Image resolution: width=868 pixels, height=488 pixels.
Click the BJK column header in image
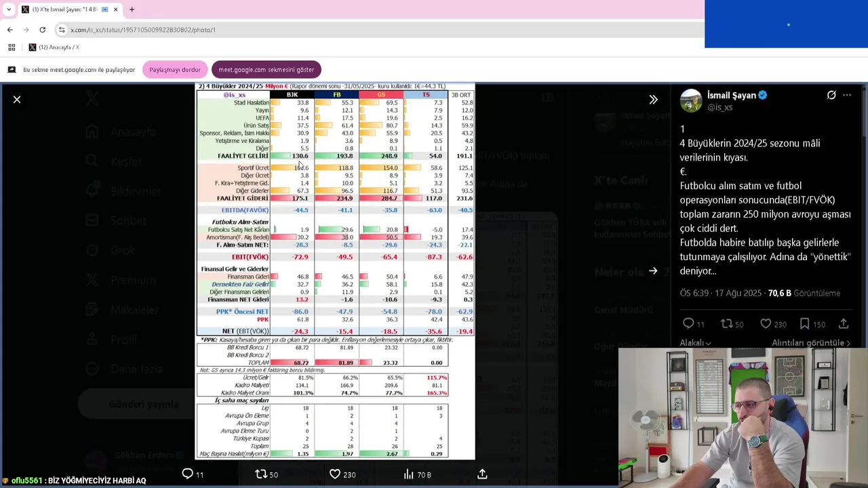tap(292, 95)
